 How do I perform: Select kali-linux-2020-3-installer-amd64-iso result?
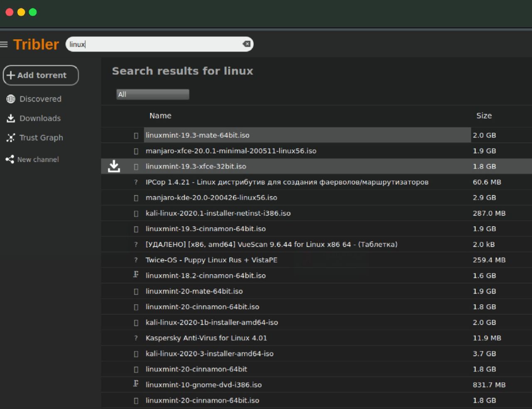click(x=209, y=354)
